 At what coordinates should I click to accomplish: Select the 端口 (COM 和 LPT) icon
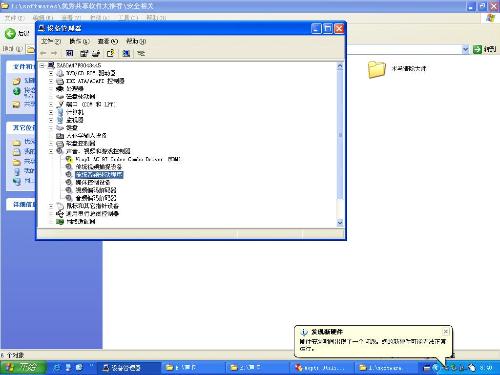point(60,104)
